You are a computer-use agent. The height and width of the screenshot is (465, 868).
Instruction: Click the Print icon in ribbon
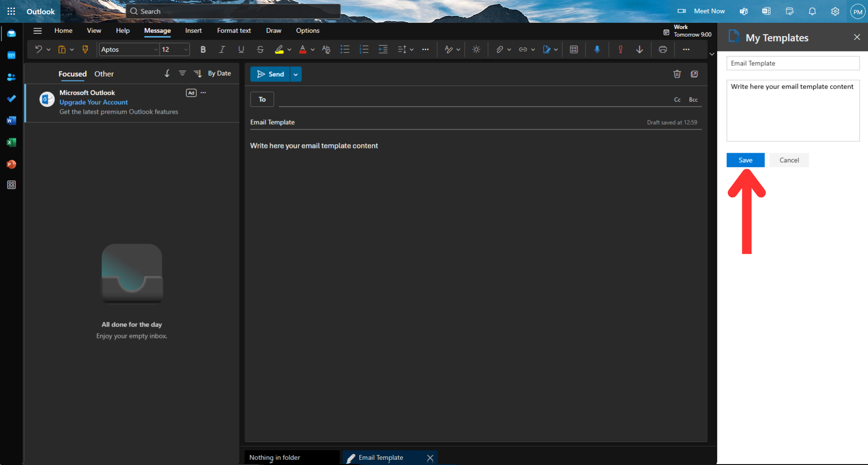662,49
